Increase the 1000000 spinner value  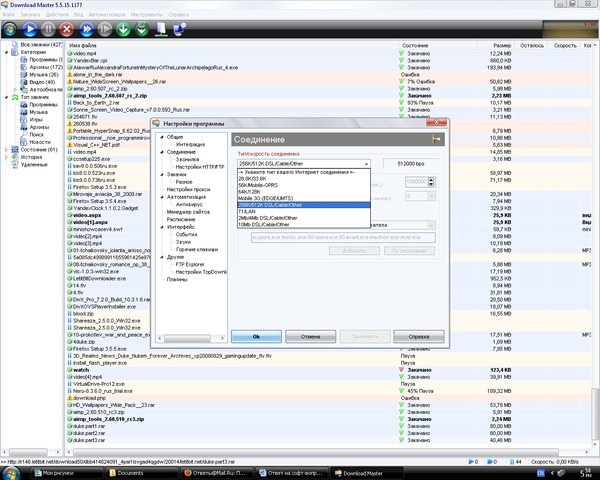pos(432,180)
